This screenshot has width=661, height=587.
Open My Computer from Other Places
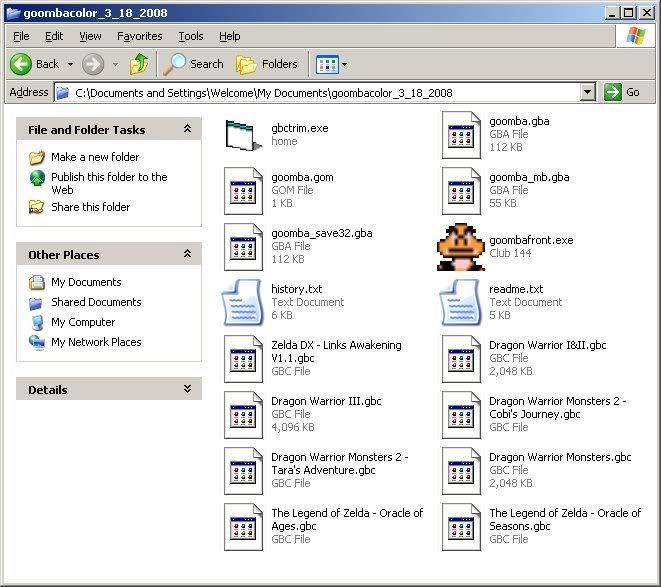(83, 322)
